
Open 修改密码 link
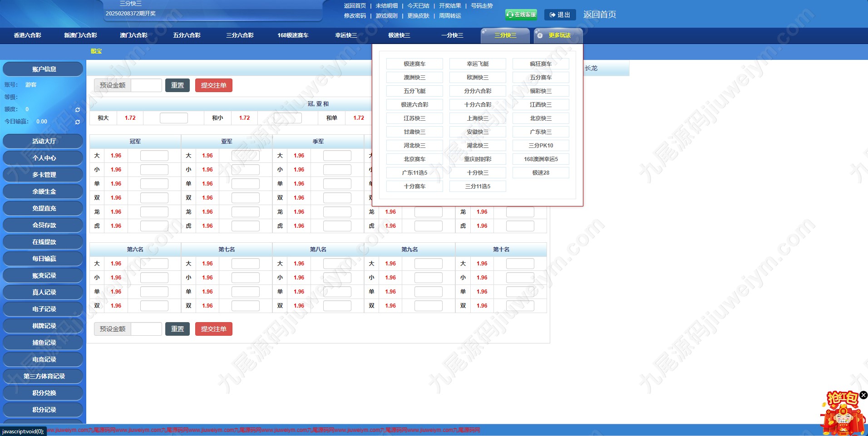pyautogui.click(x=355, y=16)
